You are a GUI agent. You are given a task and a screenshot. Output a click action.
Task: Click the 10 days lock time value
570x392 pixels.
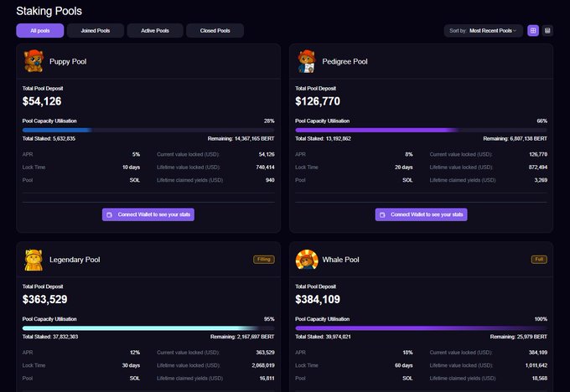131,168
